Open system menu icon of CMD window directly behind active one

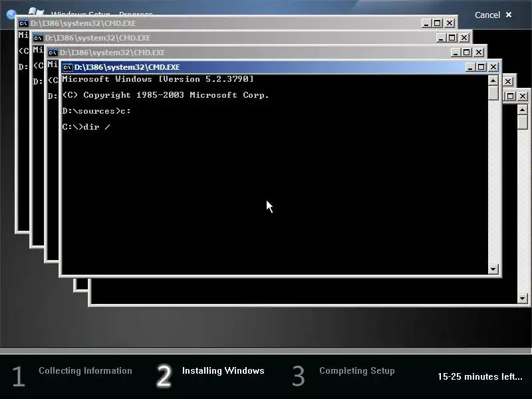pos(53,53)
